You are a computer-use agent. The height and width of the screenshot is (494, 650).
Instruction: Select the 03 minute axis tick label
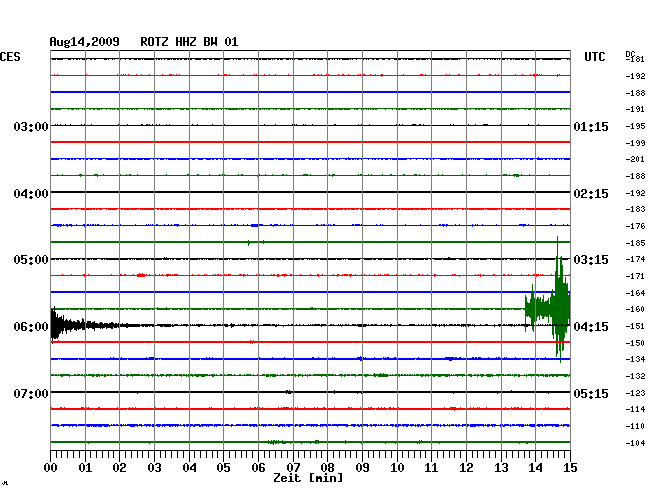tap(154, 467)
